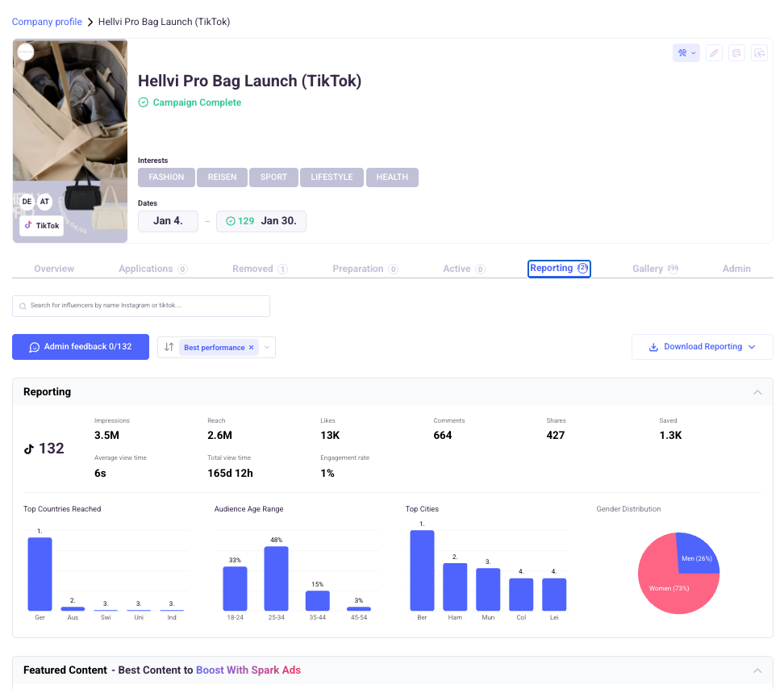
Task: Click the Men (26%) blue pie slice
Action: (x=697, y=554)
